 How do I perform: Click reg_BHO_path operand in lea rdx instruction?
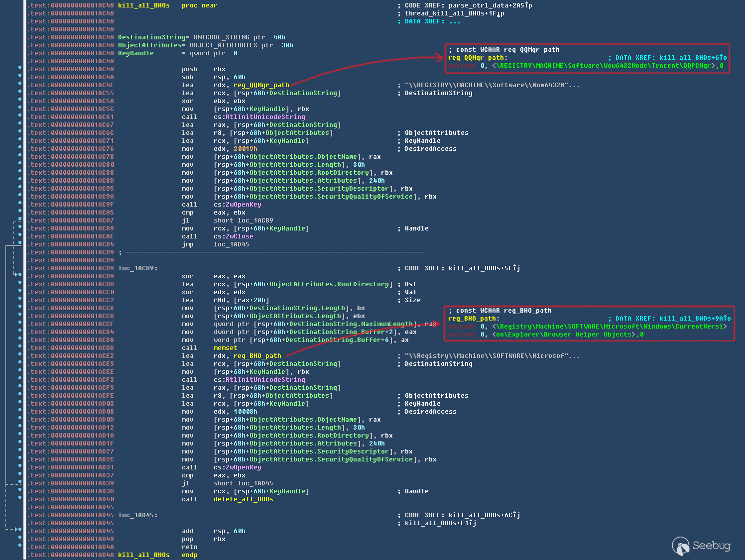[257, 356]
